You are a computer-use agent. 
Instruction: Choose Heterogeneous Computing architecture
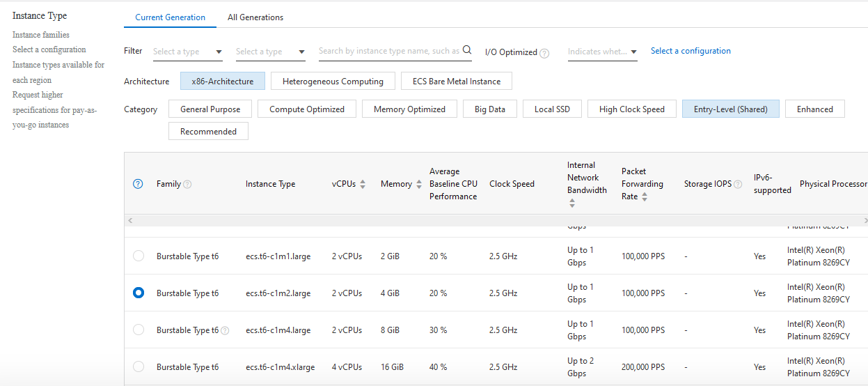click(333, 82)
